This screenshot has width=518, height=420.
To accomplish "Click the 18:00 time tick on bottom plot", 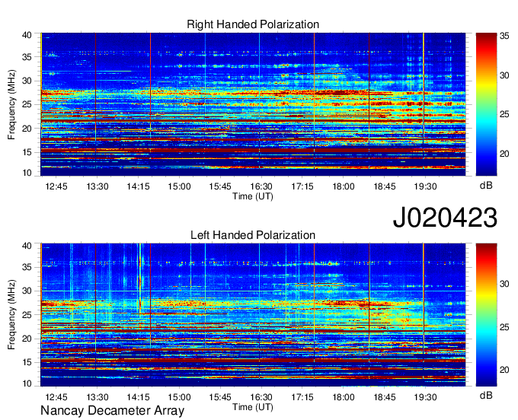I will pos(344,397).
